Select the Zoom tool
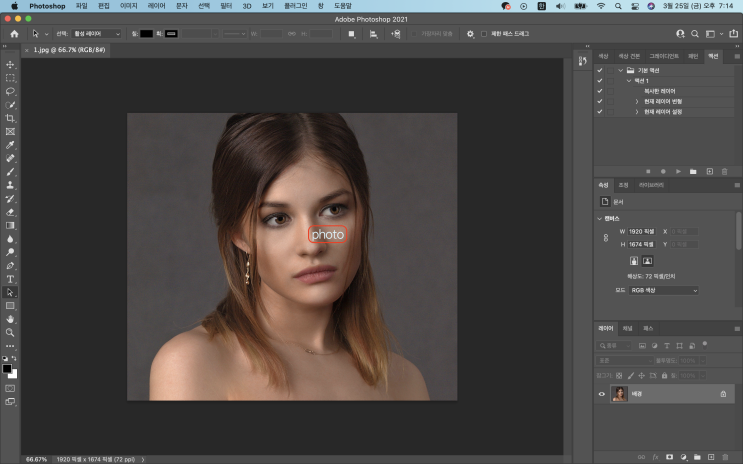The height and width of the screenshot is (464, 743). [10, 333]
